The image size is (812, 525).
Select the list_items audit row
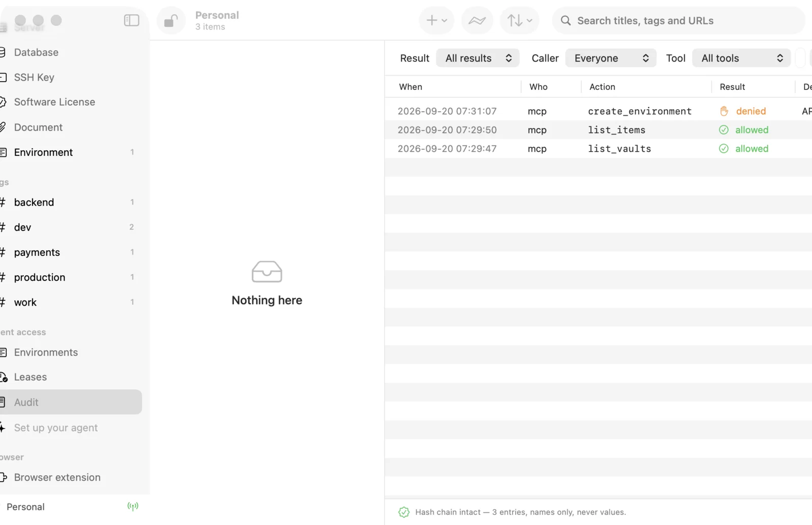coord(598,130)
